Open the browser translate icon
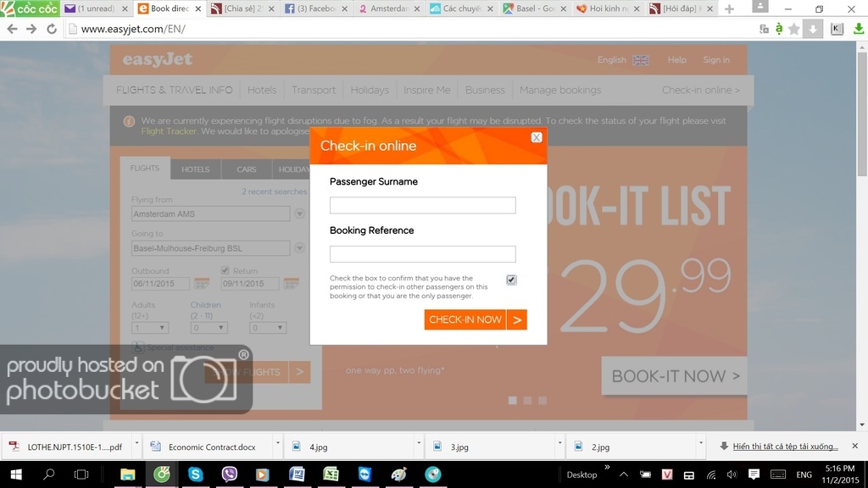The width and height of the screenshot is (868, 488). (x=764, y=29)
